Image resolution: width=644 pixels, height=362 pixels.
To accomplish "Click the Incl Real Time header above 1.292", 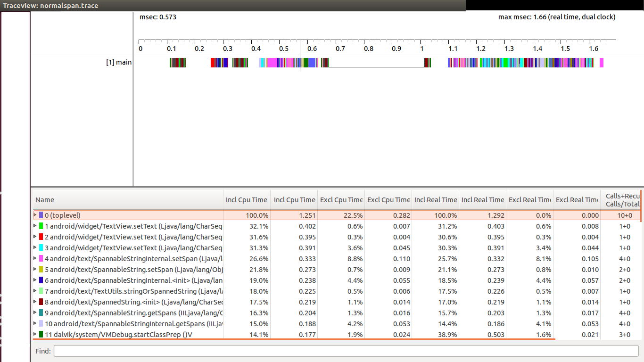I will [482, 200].
